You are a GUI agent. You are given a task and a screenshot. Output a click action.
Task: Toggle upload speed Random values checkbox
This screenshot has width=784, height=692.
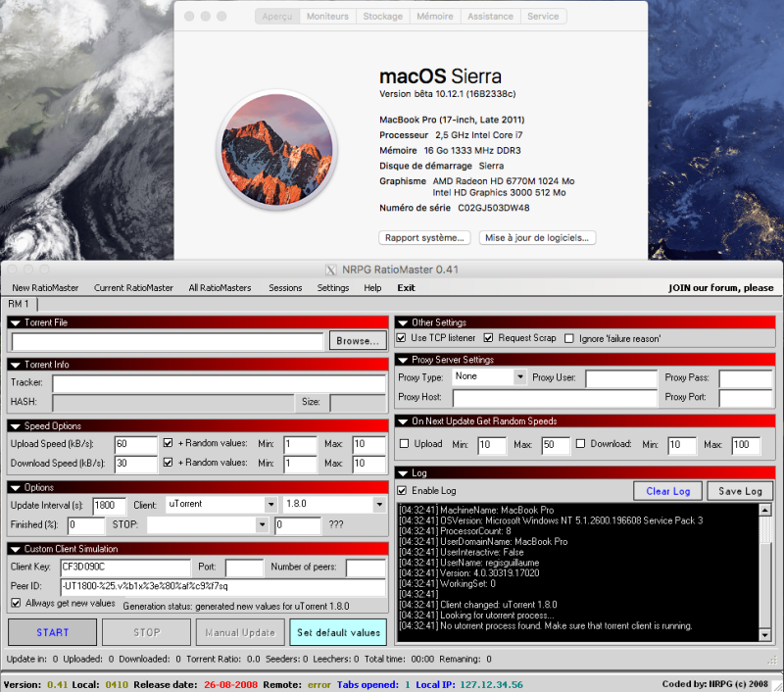[x=168, y=443]
